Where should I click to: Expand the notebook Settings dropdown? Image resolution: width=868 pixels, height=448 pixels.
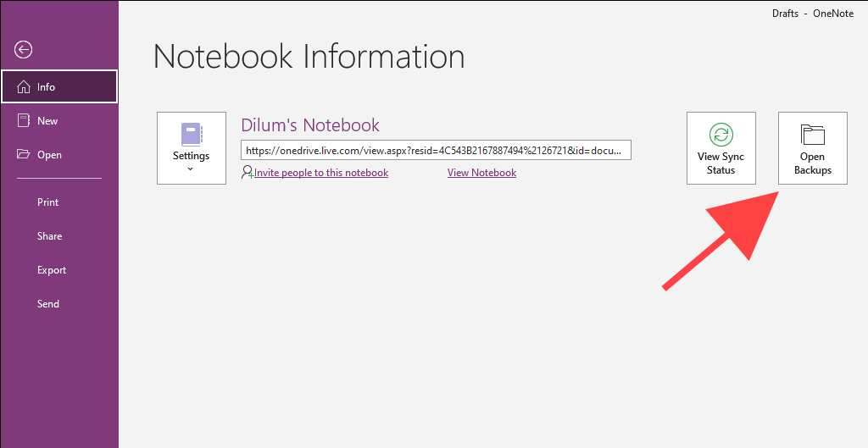pos(192,148)
